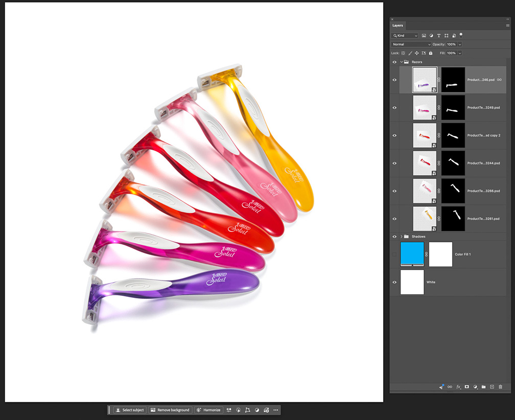Select the White layer thumbnail
This screenshot has height=420, width=515.
(x=412, y=282)
